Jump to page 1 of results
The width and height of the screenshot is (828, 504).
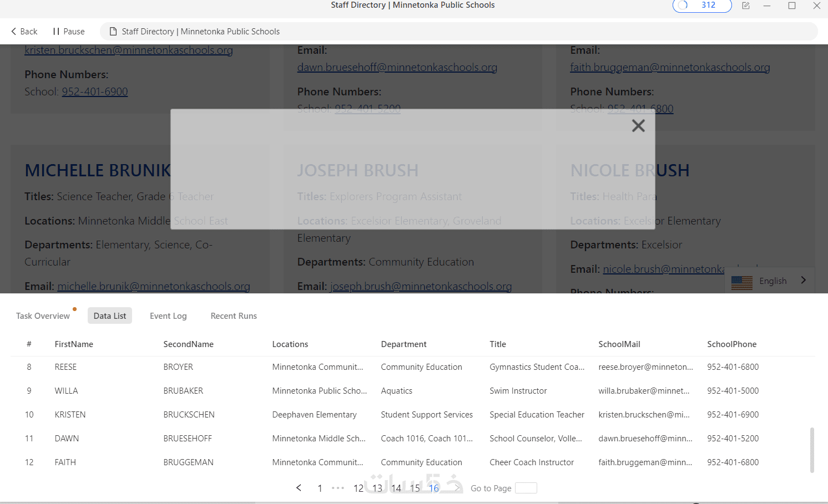point(320,488)
